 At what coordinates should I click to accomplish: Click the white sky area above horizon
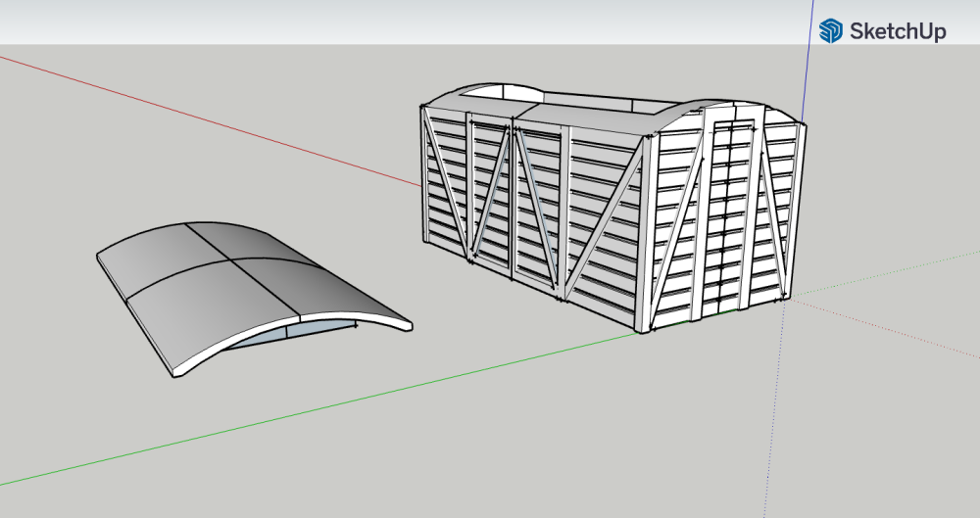(x=392, y=22)
